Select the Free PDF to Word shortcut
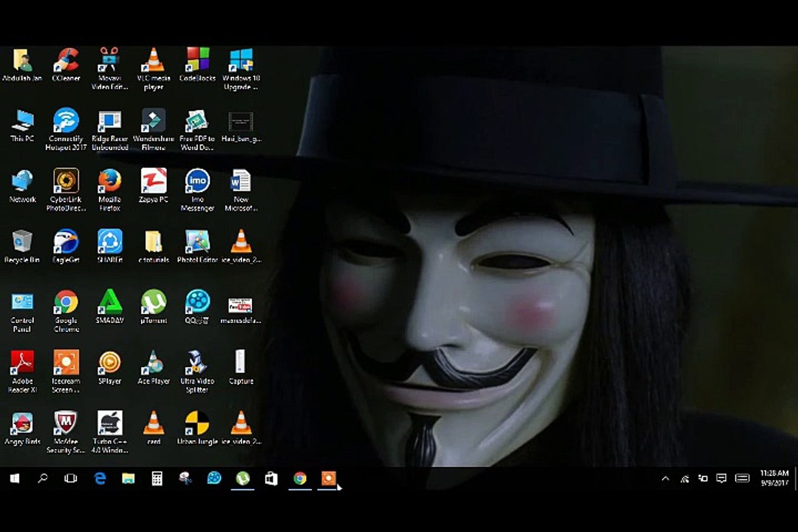Screen dimensions: 798x532 pos(197,129)
